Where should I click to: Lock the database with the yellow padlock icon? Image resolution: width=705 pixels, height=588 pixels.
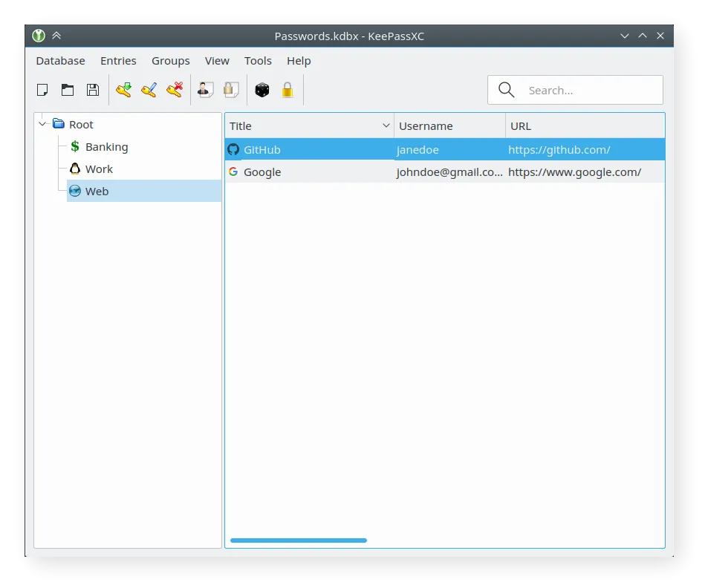(287, 90)
